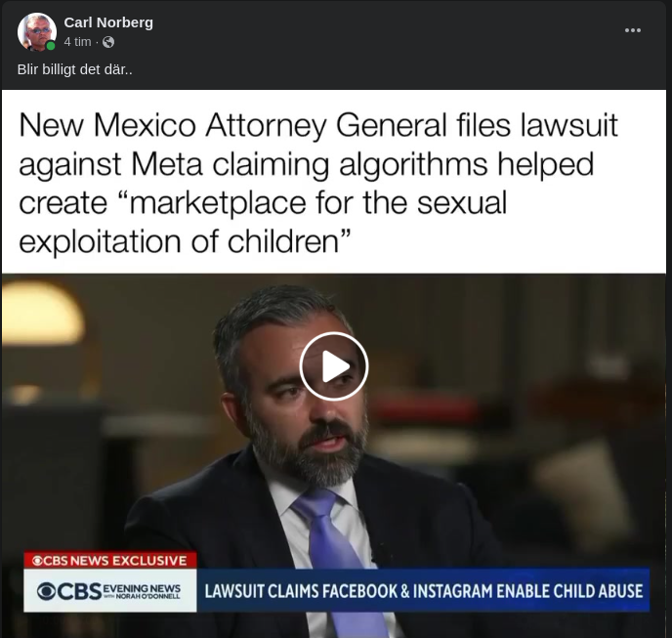Click the 'CBS NEWS EXCLUSIVE' red label
Image resolution: width=672 pixels, height=638 pixels.
(110, 560)
